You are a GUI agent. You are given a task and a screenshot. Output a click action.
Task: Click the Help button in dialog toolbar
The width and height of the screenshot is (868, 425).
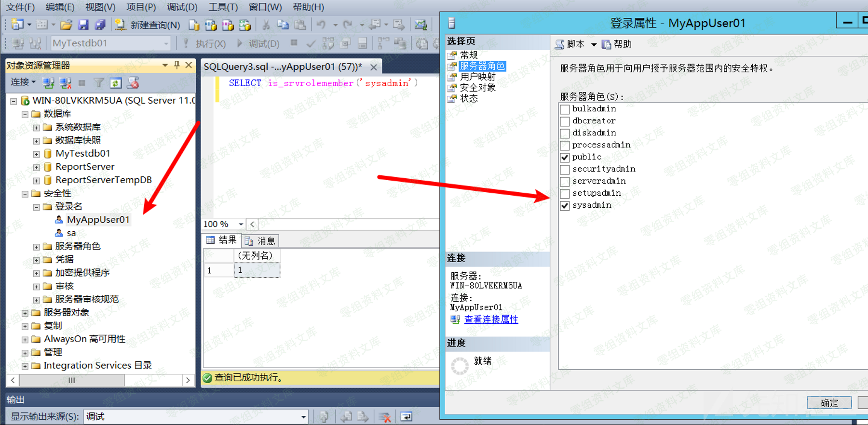click(617, 44)
